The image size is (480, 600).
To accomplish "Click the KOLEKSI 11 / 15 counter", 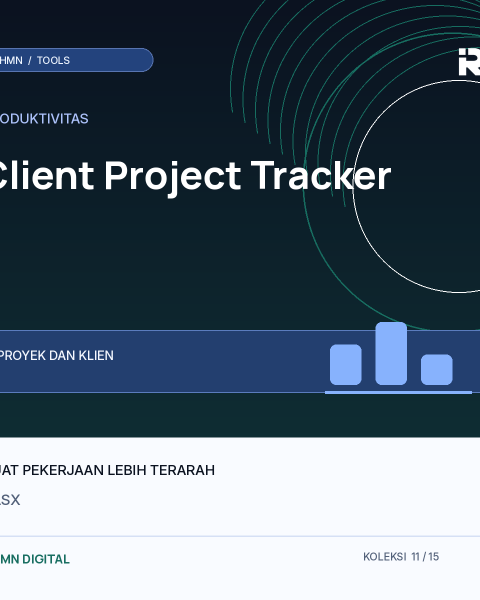I will tap(401, 557).
